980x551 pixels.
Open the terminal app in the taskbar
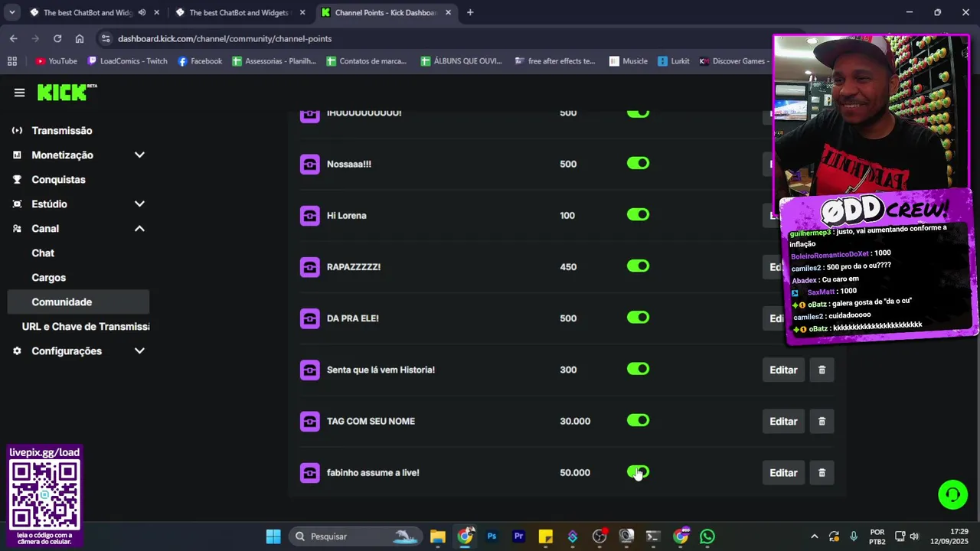coord(653,536)
